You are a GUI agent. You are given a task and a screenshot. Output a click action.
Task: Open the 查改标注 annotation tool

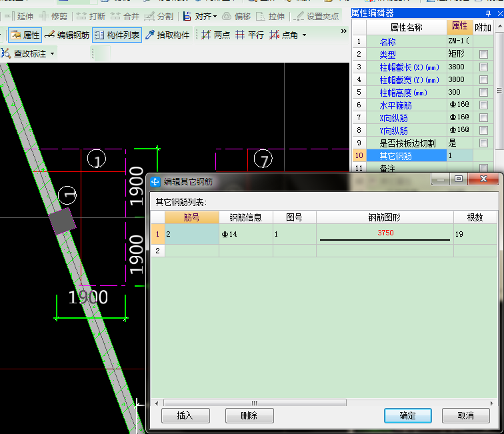[x=24, y=53]
